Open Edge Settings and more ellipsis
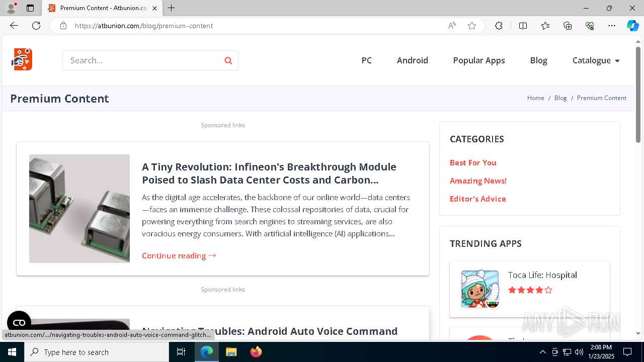Image resolution: width=644 pixels, height=362 pixels. [612, 26]
